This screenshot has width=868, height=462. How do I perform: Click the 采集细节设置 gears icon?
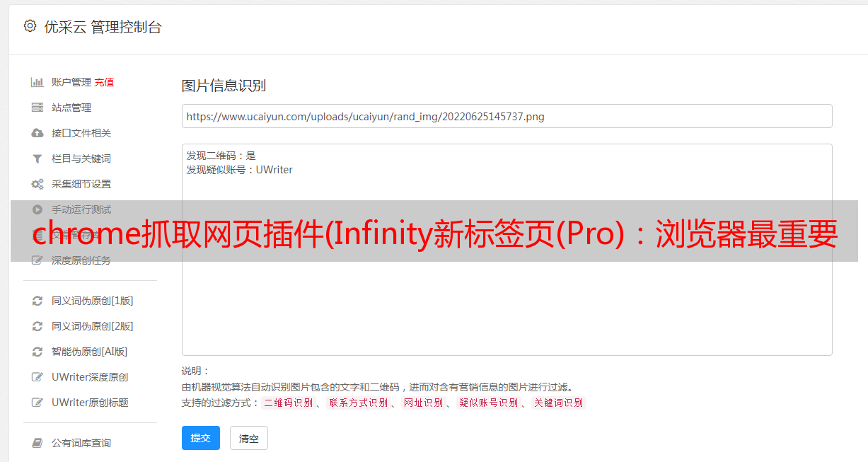coord(37,184)
